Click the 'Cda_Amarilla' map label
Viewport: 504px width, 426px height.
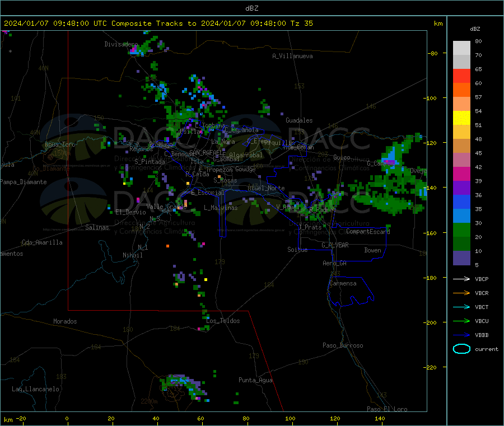pos(42,242)
